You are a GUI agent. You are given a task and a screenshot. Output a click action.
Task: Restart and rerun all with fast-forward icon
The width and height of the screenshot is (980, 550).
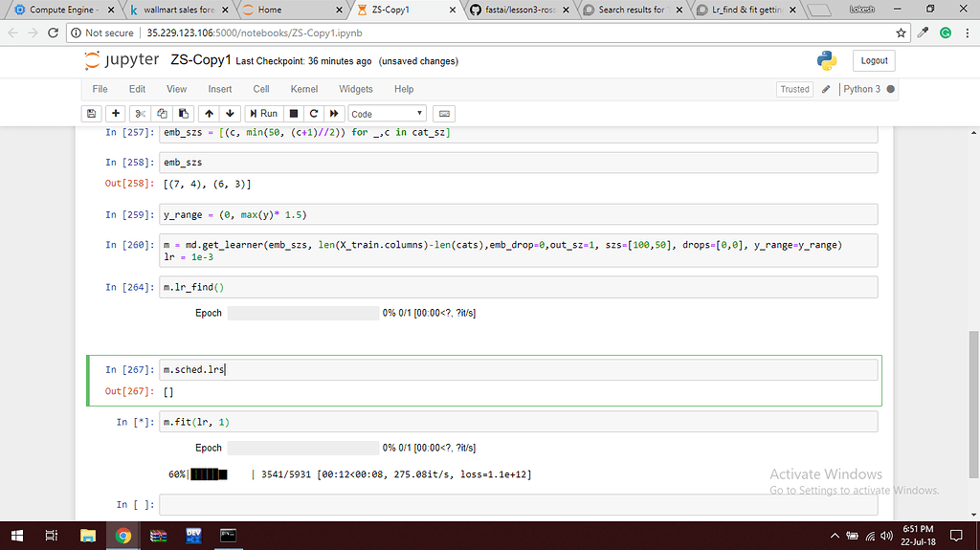[x=334, y=113]
